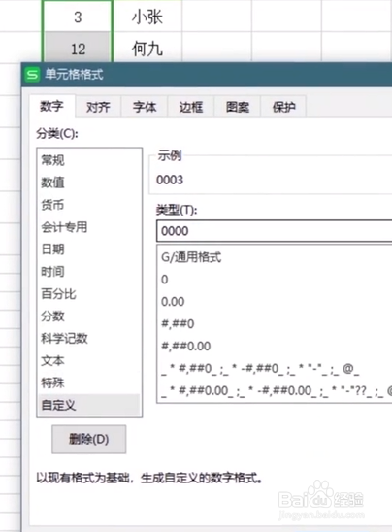
Task: Switch to the 数字 tab
Action: point(51,107)
